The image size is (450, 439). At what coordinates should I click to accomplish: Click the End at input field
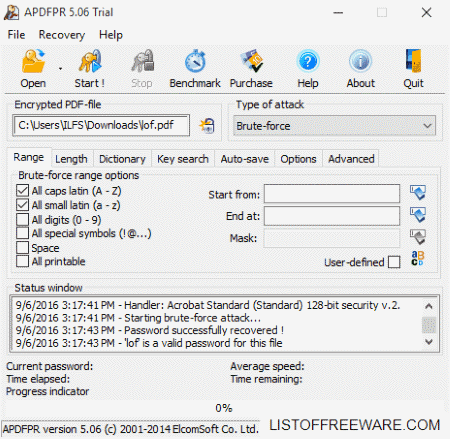point(332,216)
